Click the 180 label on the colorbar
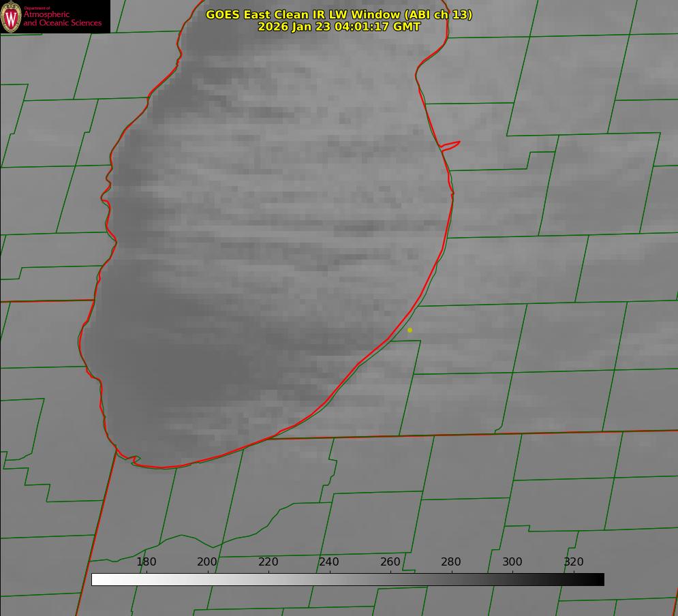 click(147, 562)
